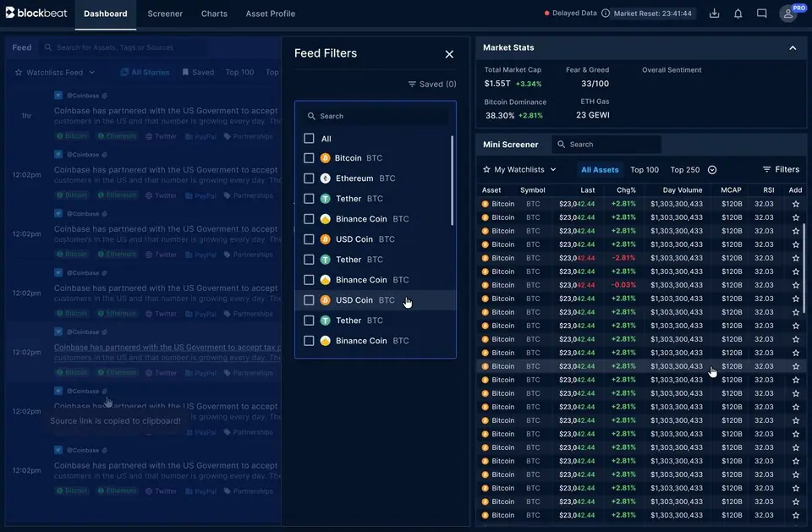Open the circled chevron next to Top 250
This screenshot has height=532, width=812.
[712, 170]
